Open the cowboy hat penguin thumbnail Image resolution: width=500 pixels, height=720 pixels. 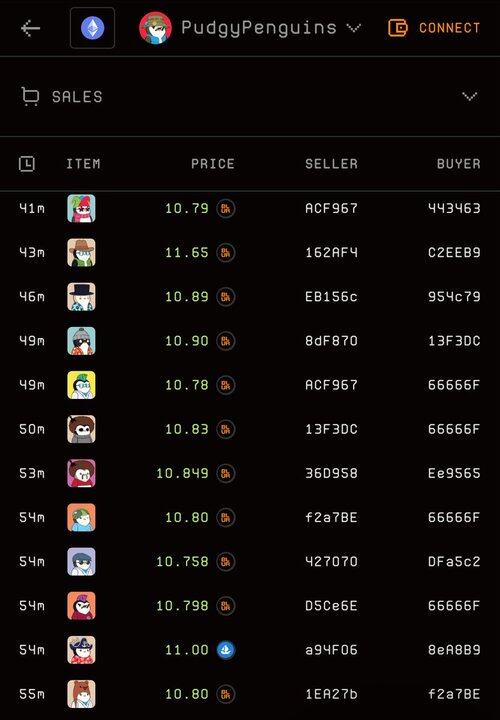coord(81,253)
